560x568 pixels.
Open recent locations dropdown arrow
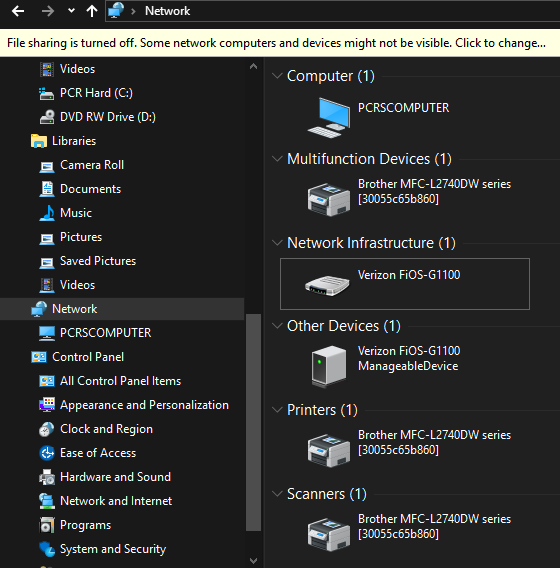(71, 11)
